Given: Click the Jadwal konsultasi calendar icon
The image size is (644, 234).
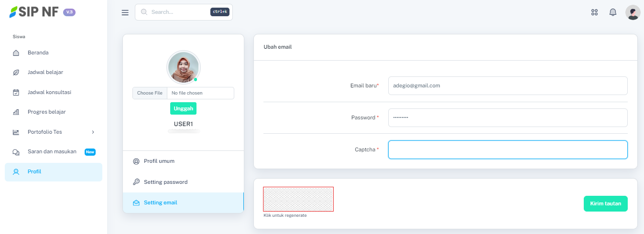Looking at the screenshot, I should pyautogui.click(x=16, y=92).
